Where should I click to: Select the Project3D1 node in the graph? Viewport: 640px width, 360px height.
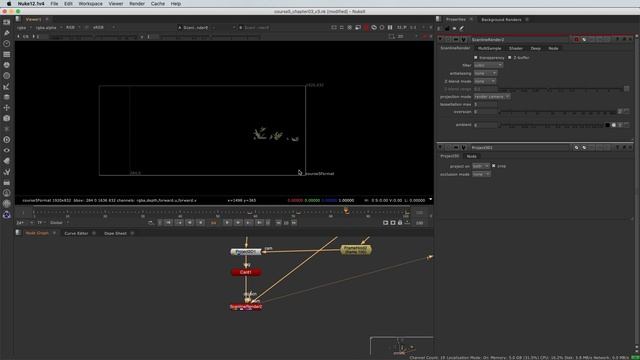click(x=246, y=252)
